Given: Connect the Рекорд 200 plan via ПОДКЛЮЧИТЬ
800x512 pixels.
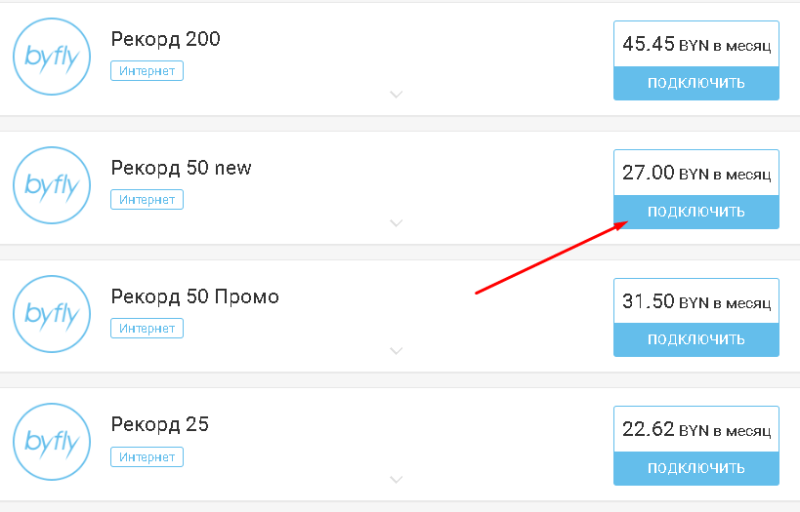Looking at the screenshot, I should point(696,83).
